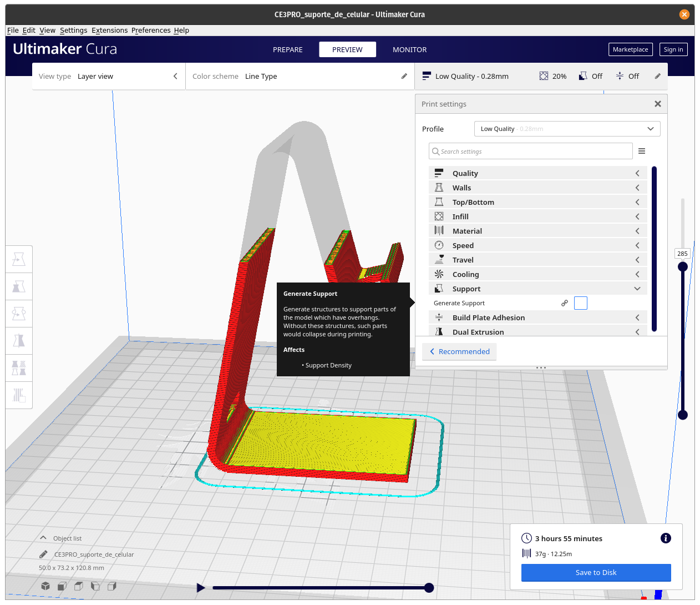This screenshot has width=700, height=605.
Task: Expand the Infill settings category
Action: click(x=537, y=216)
